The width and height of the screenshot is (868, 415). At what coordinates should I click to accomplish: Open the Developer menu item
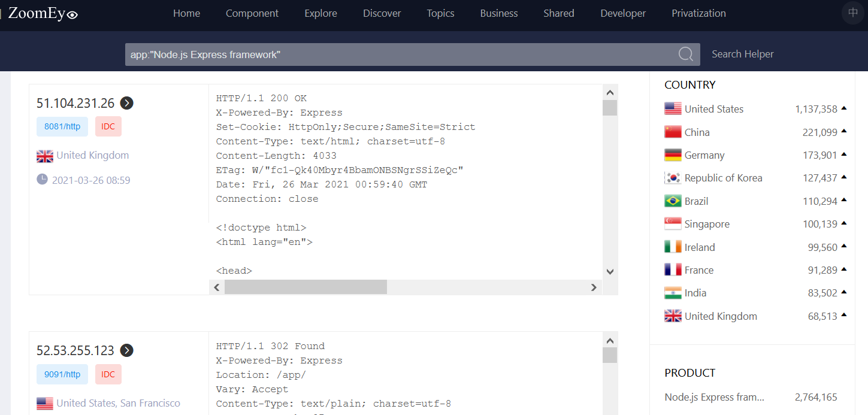click(622, 13)
